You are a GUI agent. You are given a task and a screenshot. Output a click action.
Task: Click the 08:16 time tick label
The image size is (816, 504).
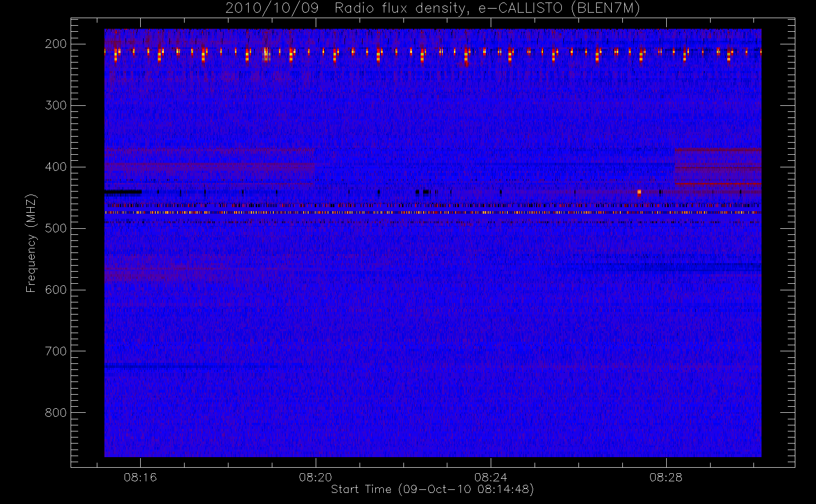[x=140, y=477]
